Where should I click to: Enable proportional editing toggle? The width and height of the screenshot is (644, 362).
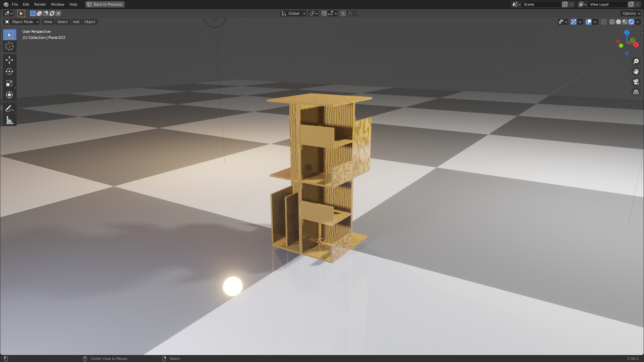(343, 13)
